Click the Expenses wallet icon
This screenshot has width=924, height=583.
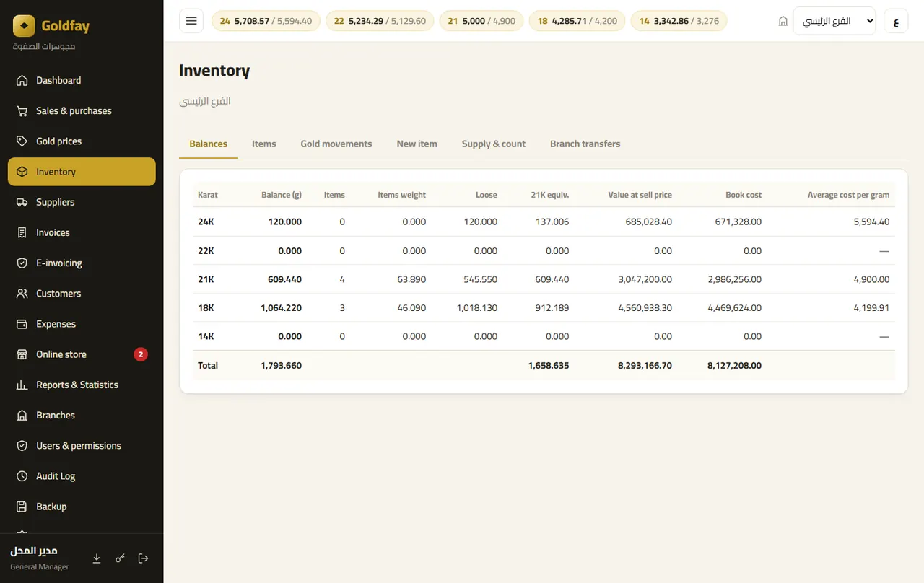[22, 324]
